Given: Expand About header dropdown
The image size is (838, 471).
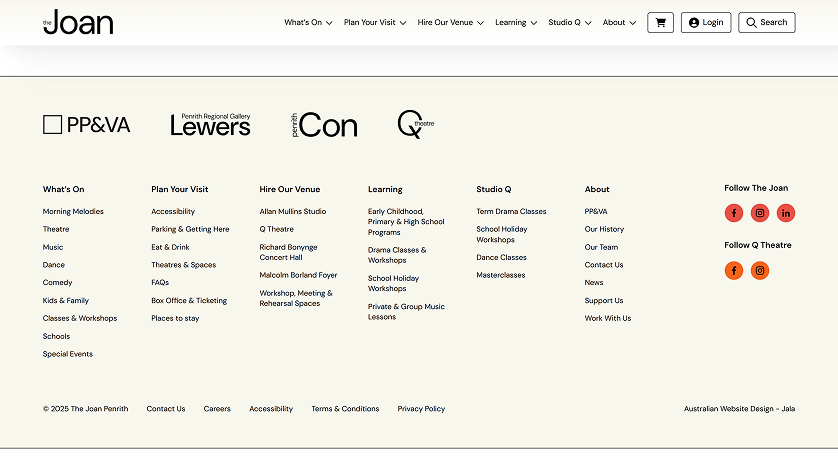Looking at the screenshot, I should click(x=619, y=22).
